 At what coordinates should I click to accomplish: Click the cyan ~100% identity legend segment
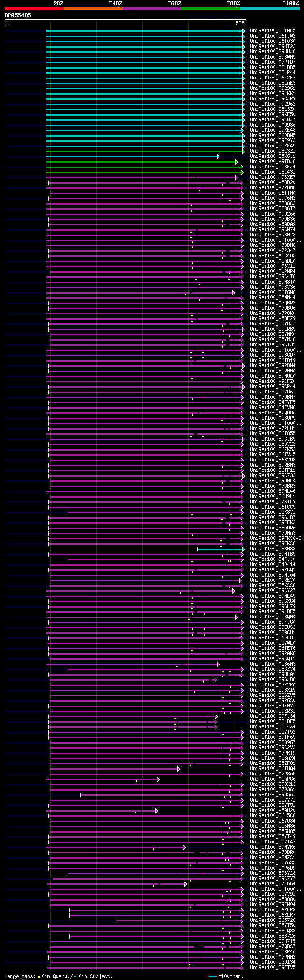coord(270,9)
